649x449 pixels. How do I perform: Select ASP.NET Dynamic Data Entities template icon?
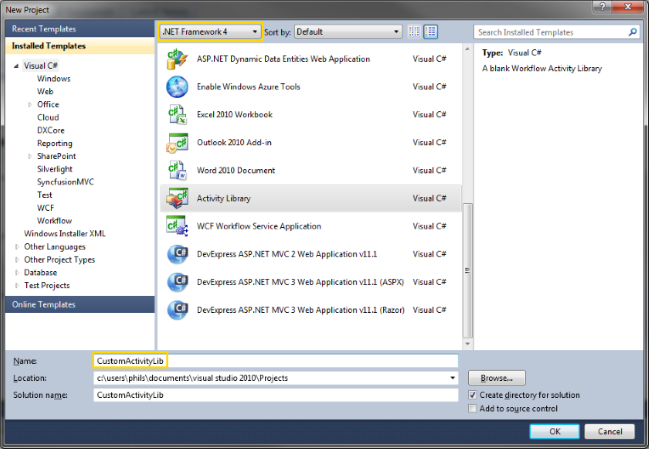pos(177,59)
